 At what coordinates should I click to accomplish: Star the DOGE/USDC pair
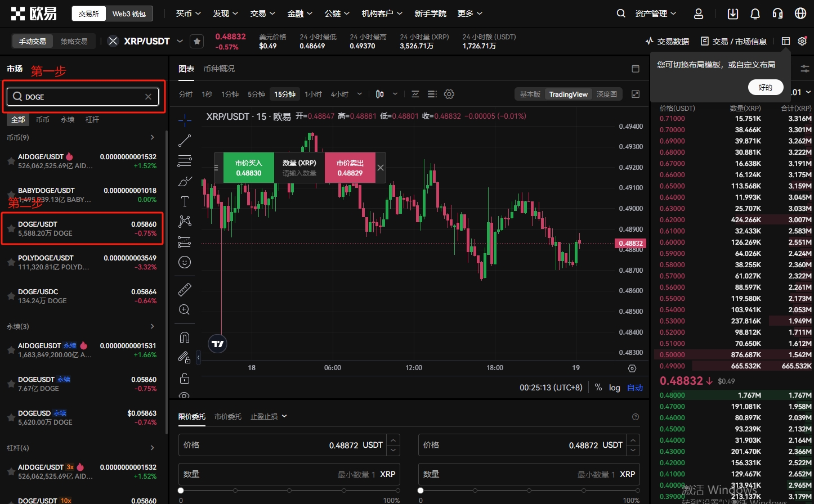[11, 296]
